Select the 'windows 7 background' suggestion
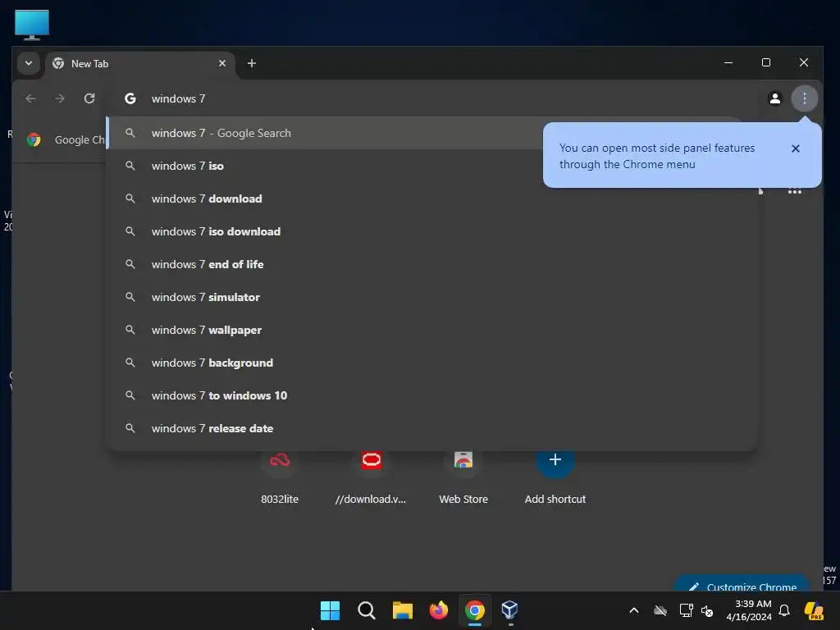 [x=431, y=363]
